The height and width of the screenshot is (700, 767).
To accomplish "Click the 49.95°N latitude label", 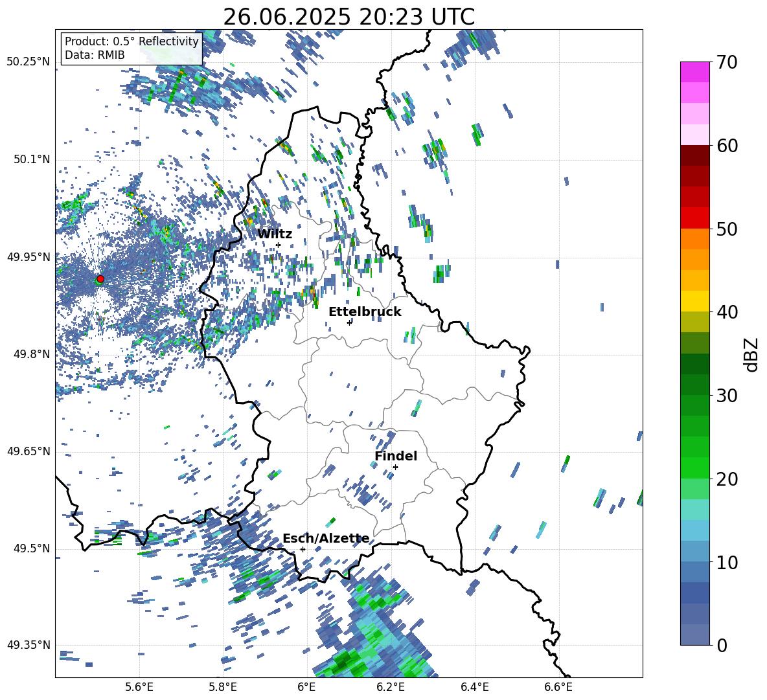I will click(29, 257).
